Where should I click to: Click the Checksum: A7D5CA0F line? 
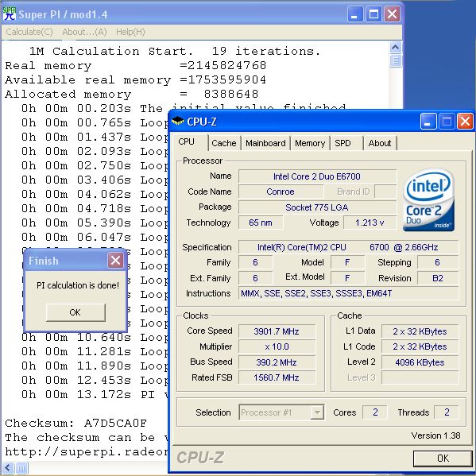(76, 423)
